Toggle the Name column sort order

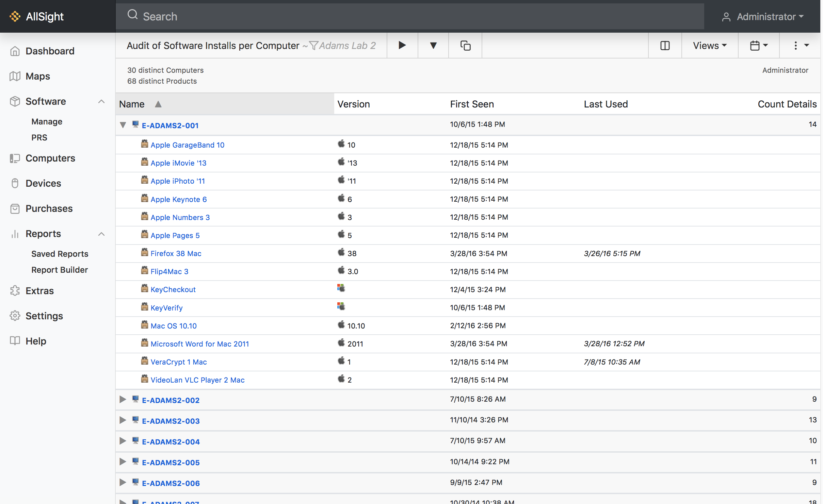coord(158,104)
